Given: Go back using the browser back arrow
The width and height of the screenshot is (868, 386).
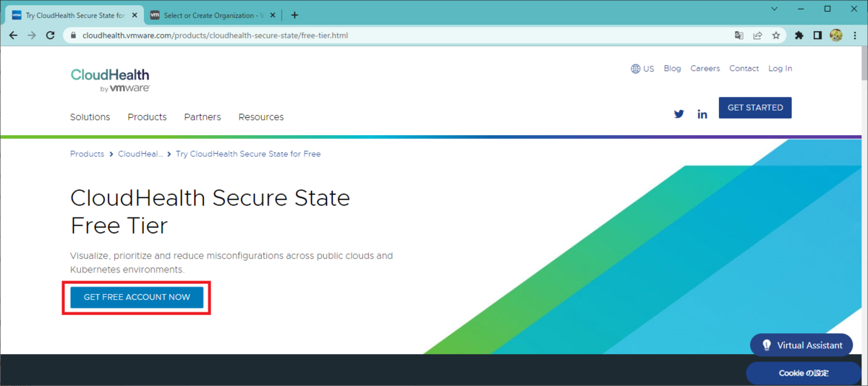Looking at the screenshot, I should [13, 35].
